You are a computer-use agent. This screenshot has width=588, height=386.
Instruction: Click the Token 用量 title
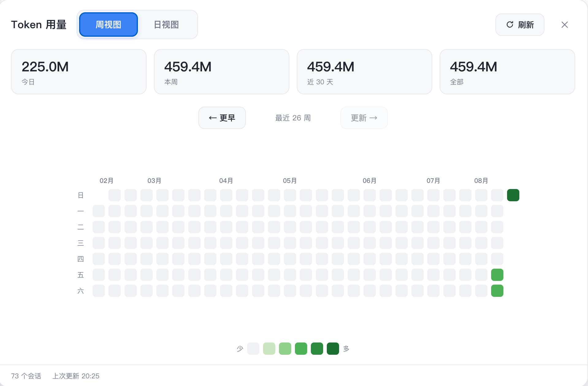[39, 25]
